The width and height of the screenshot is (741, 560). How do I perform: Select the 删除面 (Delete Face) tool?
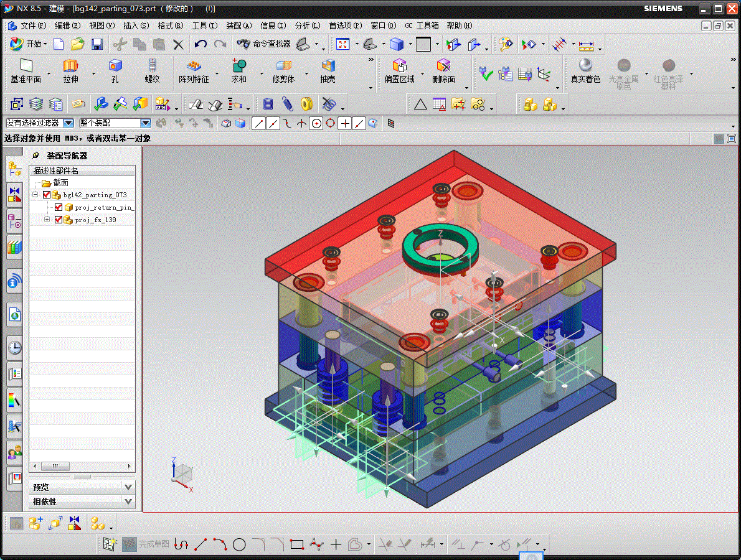(444, 65)
